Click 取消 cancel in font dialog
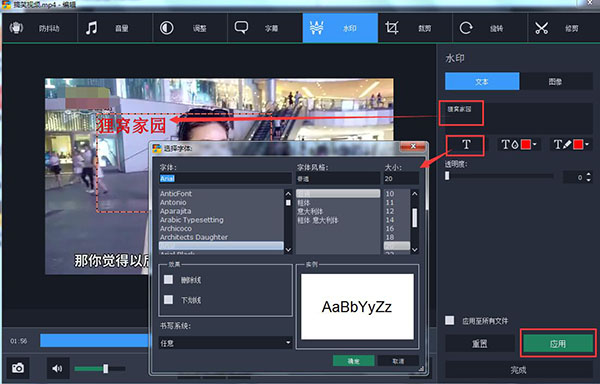This screenshot has height=384, width=600. (x=398, y=361)
